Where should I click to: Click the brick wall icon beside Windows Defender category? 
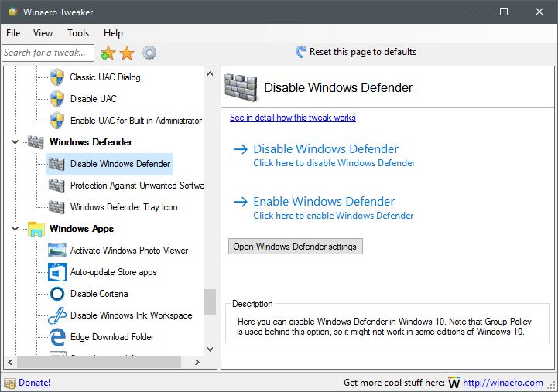36,142
